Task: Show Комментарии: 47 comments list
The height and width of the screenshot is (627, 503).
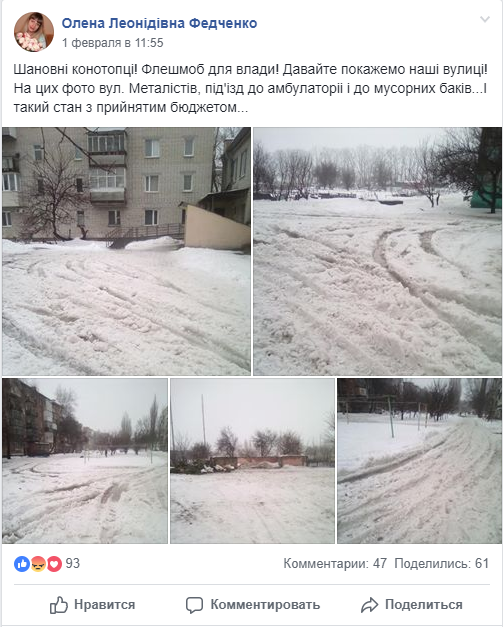Action: 335,563
